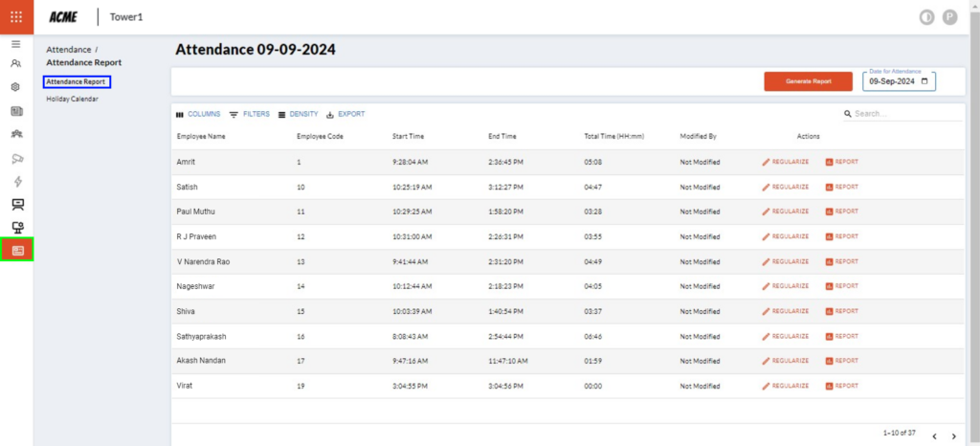Open the FILTERS panel
This screenshot has width=980, height=446.
pos(249,114)
